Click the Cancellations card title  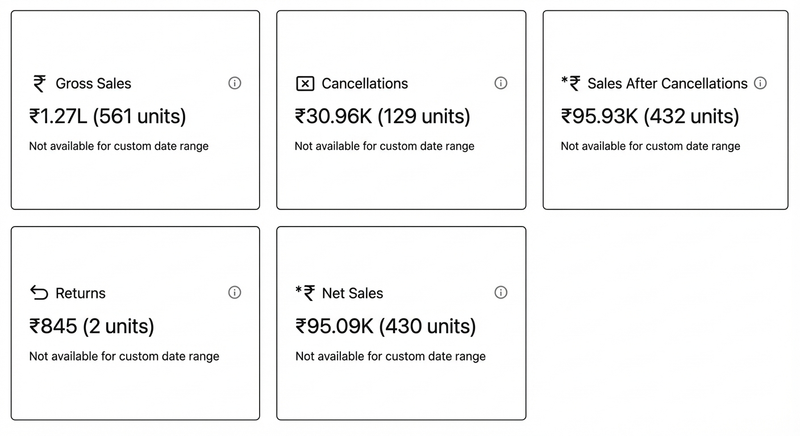tap(365, 84)
